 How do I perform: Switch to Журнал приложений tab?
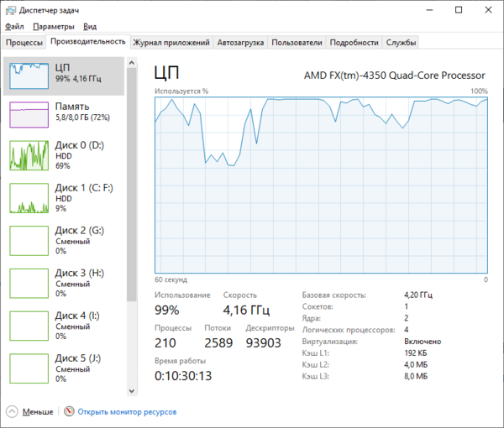(x=171, y=43)
